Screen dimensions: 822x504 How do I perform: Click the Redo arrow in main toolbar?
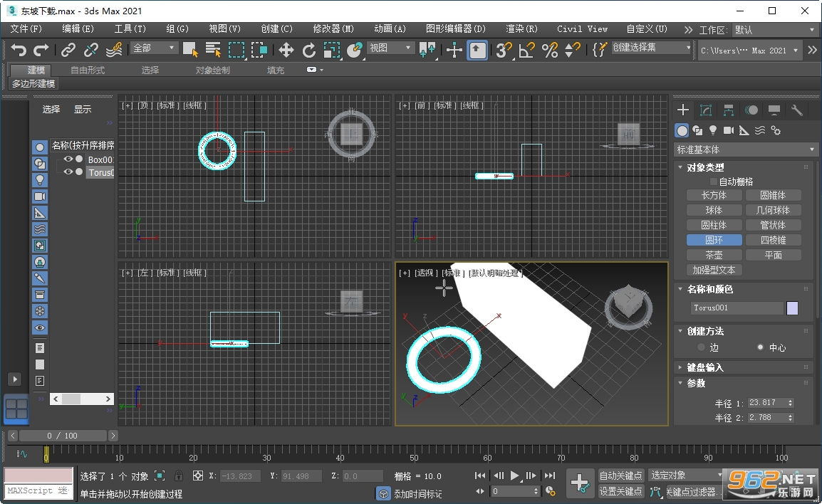(x=41, y=51)
